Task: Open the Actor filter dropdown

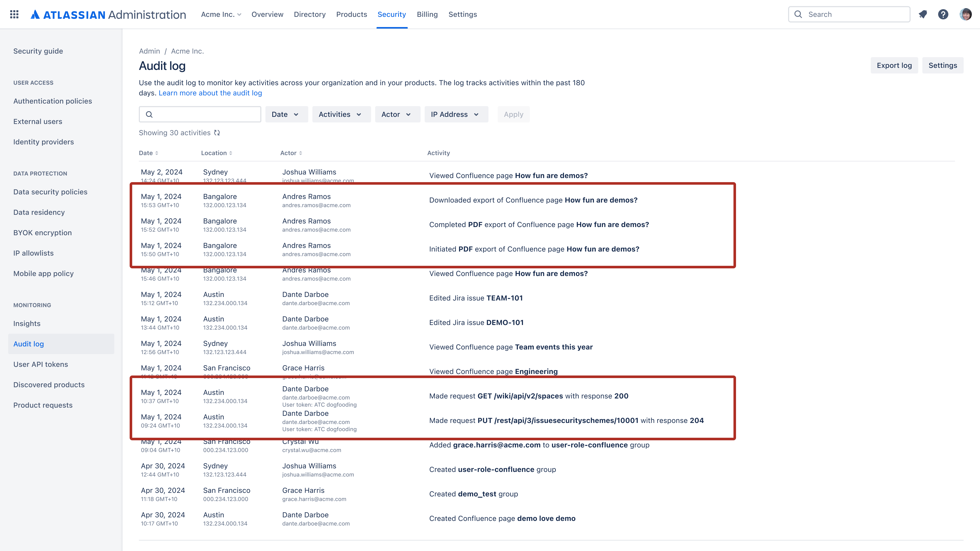Action: pyautogui.click(x=398, y=115)
